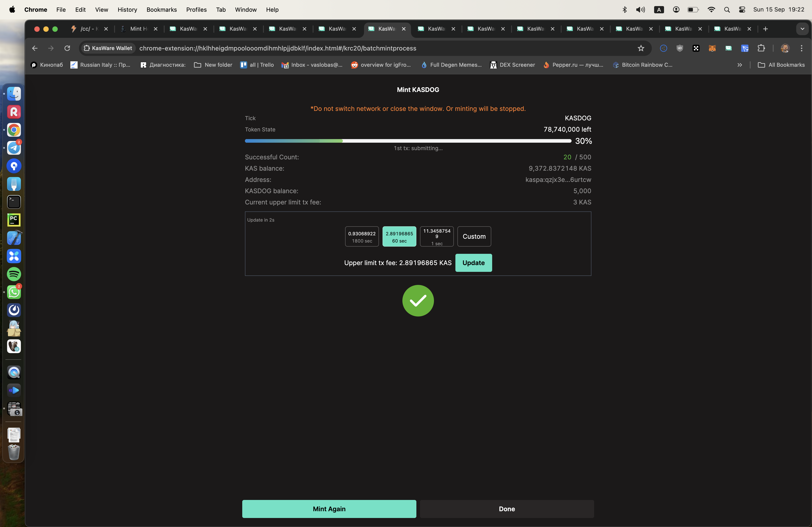Click the MetaMask fox extension icon
The image size is (812, 527).
[712, 48]
